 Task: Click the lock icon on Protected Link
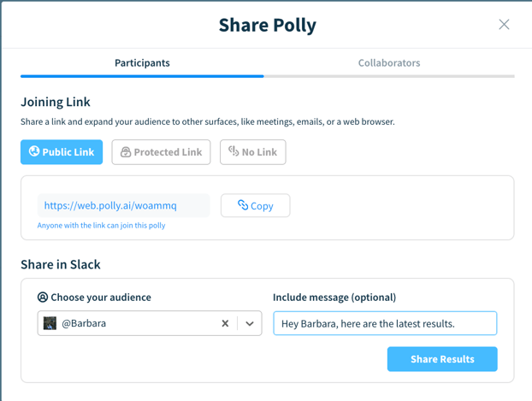point(126,152)
